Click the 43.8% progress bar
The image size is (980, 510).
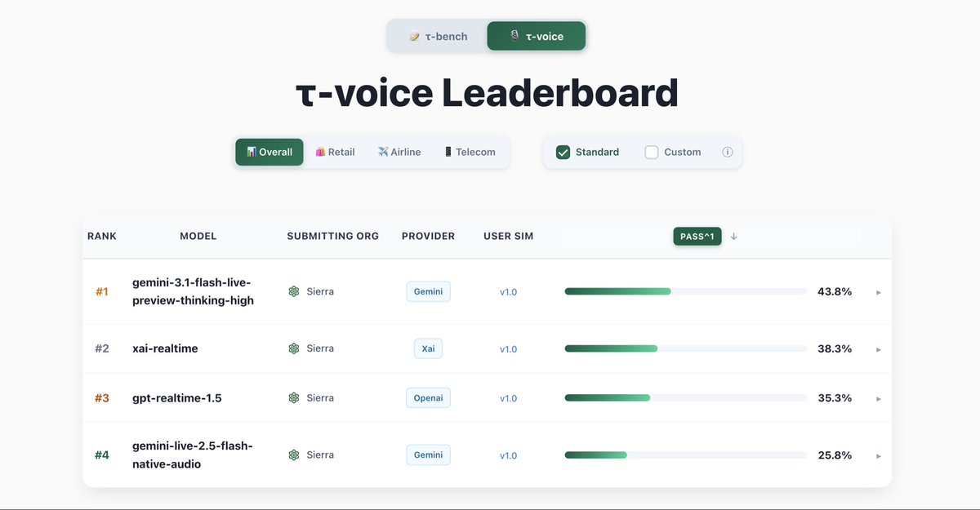684,291
